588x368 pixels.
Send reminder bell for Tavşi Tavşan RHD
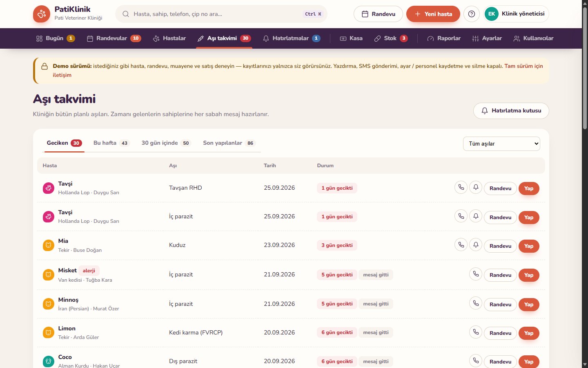(476, 187)
